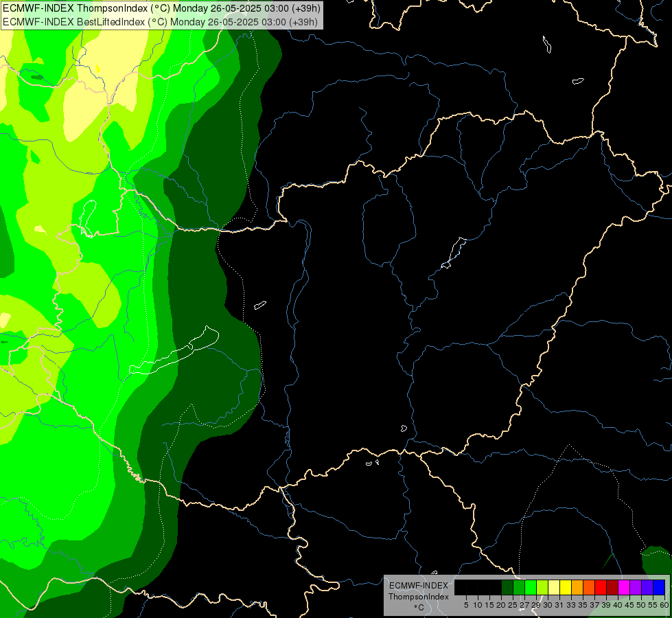Click the dark green 20–25 legend swatch

(x=507, y=587)
